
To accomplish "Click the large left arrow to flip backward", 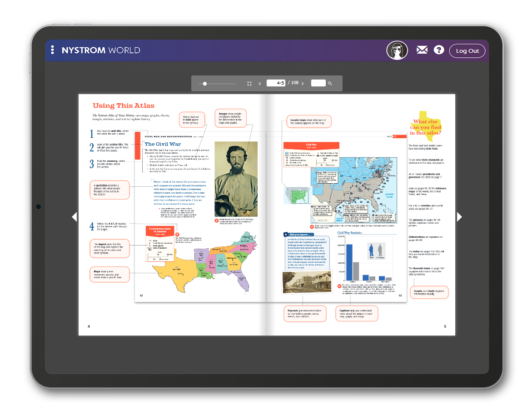I will [75, 217].
